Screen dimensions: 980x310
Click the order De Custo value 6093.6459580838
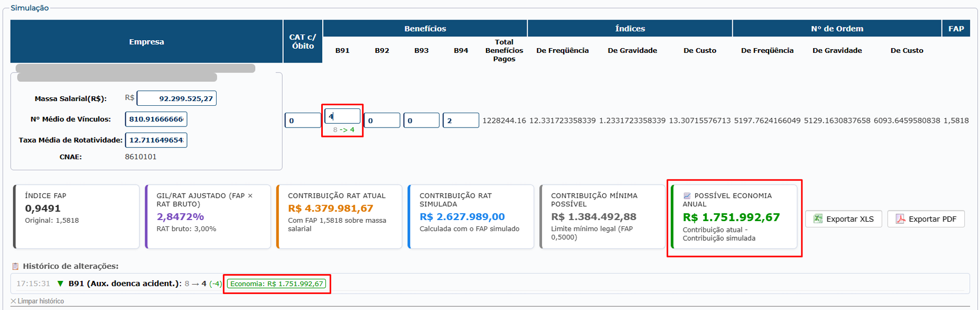coord(907,121)
